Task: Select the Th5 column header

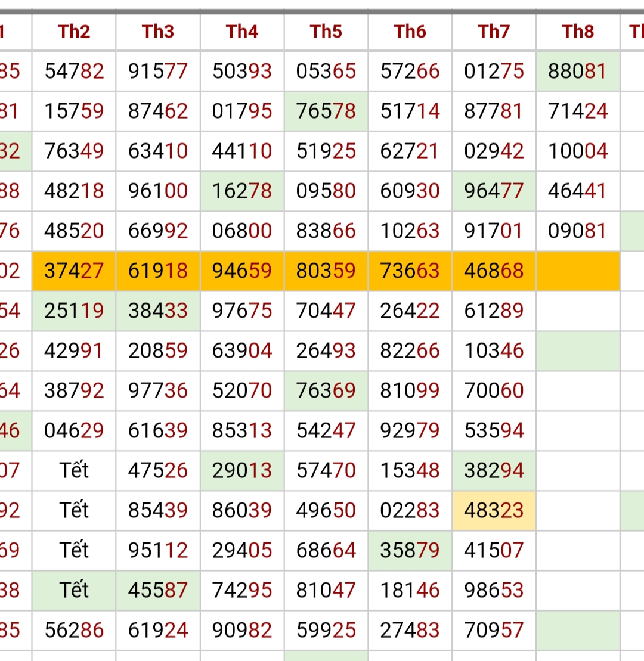Action: (326, 32)
